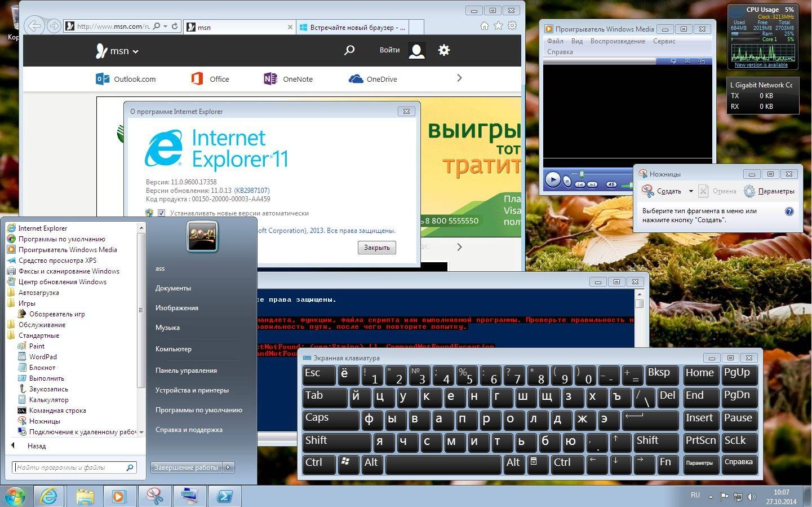
Task: Open the OneNote shortcut on msn
Action: coord(288,79)
